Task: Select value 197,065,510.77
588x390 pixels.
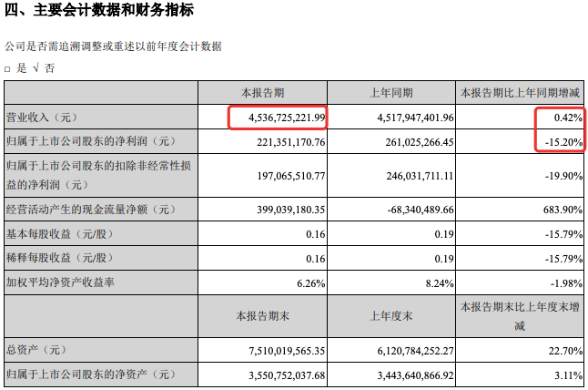Action: 291,176
